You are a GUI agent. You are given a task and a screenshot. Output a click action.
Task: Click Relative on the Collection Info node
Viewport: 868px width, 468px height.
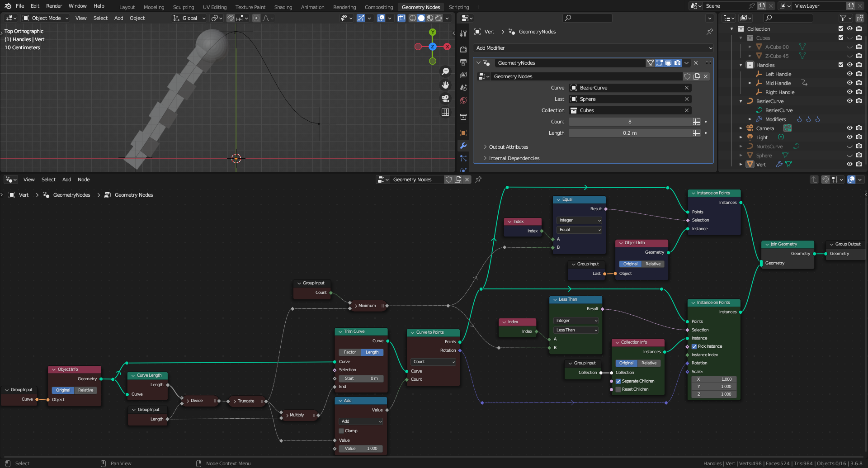pos(649,363)
